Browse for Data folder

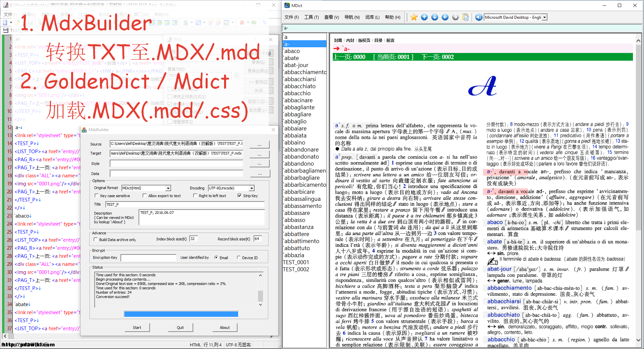pos(260,174)
